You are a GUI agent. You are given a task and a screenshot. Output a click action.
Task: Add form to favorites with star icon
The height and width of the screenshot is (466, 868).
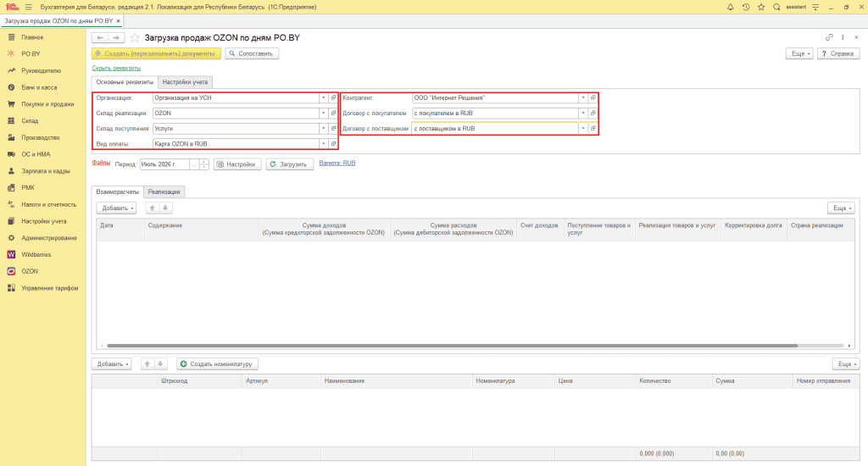(135, 37)
